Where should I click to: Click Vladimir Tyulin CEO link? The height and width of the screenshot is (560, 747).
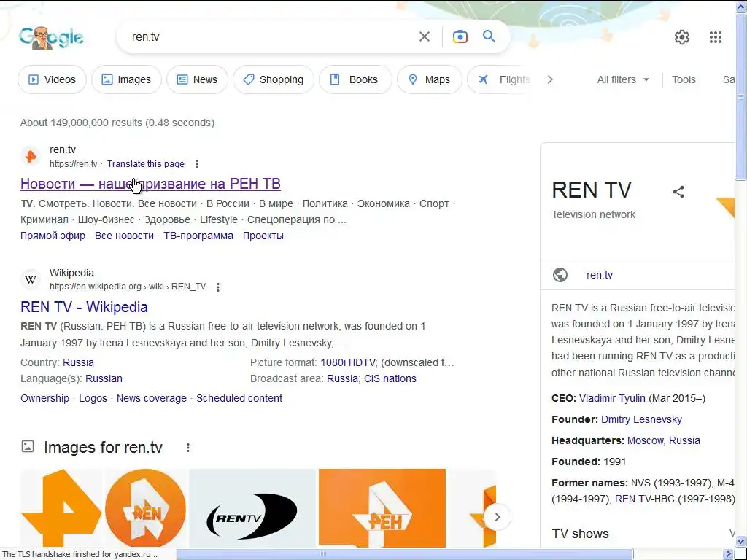click(612, 398)
